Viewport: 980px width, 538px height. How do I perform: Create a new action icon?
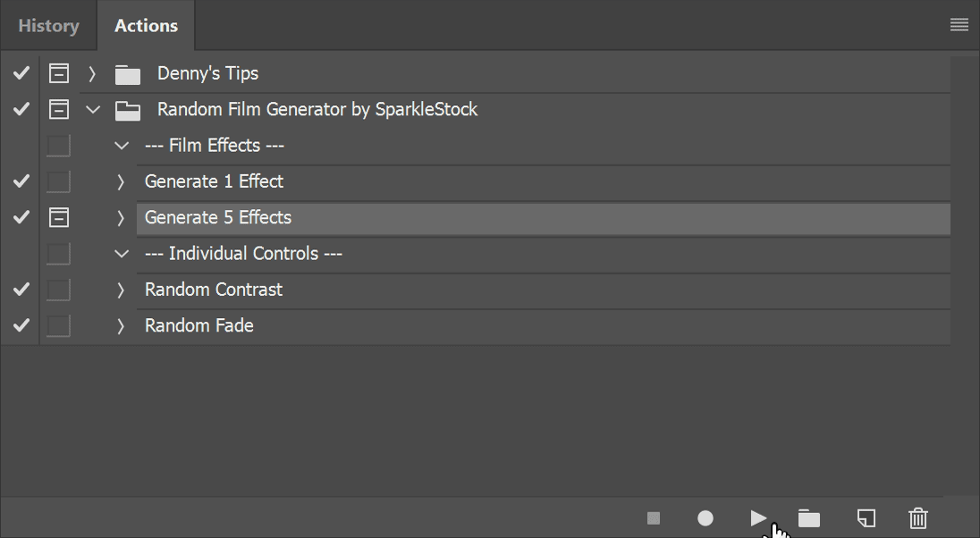click(866, 518)
